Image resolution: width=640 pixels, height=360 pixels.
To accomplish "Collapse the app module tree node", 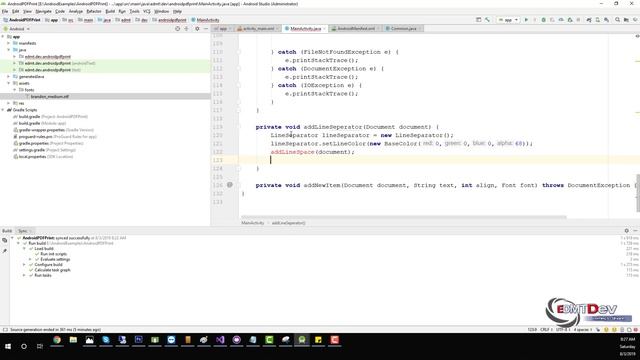I will pos(3,37).
